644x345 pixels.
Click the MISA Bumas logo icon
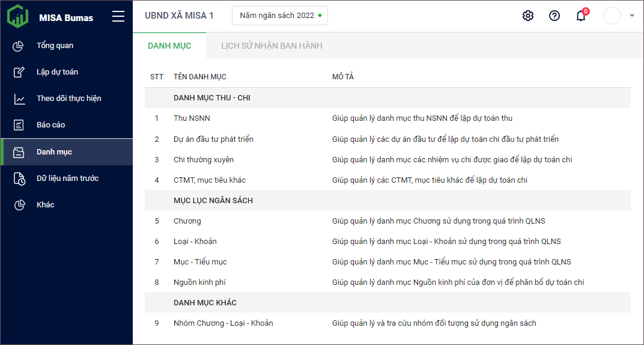(18, 16)
